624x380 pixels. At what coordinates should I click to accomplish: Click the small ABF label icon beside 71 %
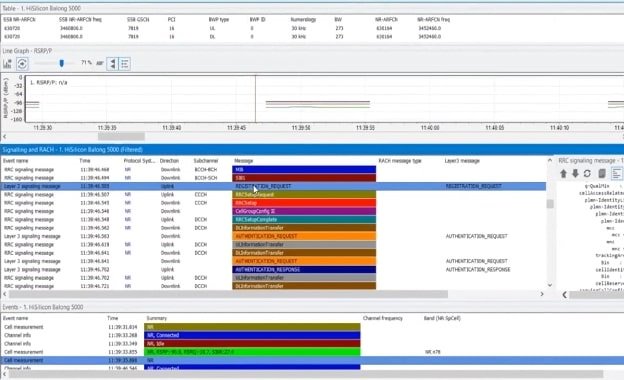tap(99, 63)
